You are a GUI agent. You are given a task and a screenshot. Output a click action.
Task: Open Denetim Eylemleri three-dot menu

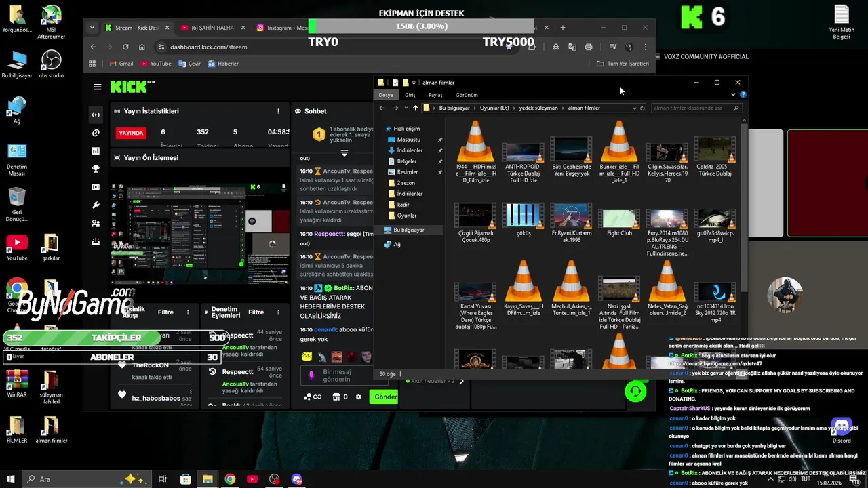coord(278,312)
